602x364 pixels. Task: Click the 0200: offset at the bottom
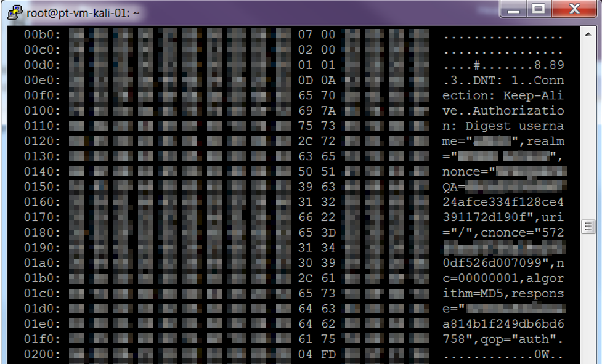pos(43,354)
